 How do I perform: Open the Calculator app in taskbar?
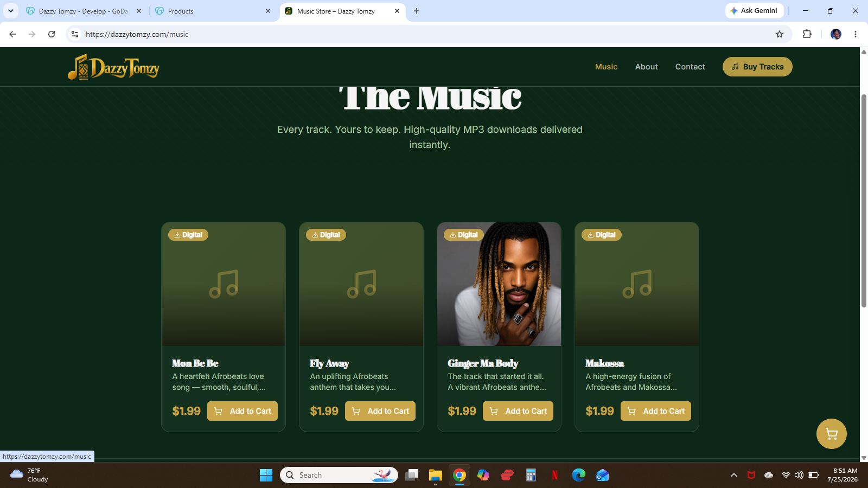point(531,475)
